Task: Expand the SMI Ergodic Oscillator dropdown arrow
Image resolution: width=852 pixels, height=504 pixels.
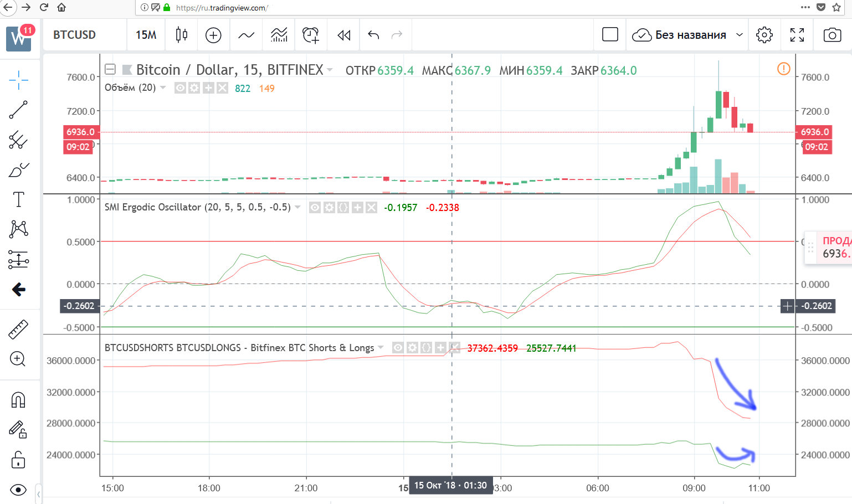Action: tap(297, 207)
